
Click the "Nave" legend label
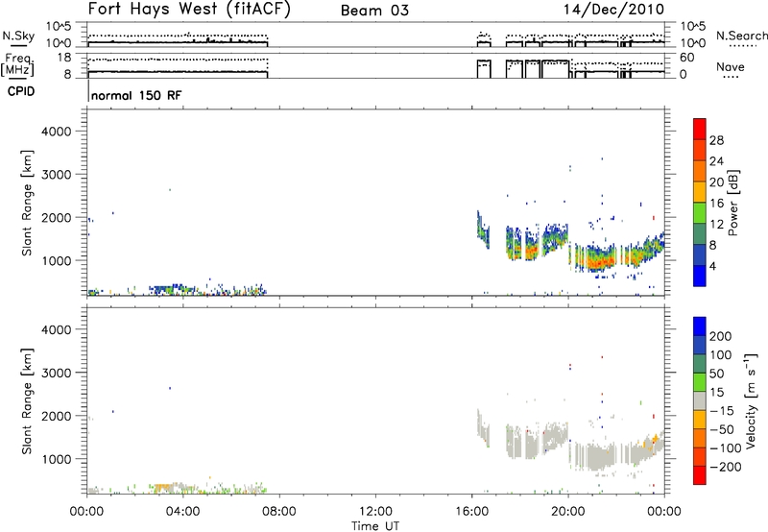[x=731, y=66]
